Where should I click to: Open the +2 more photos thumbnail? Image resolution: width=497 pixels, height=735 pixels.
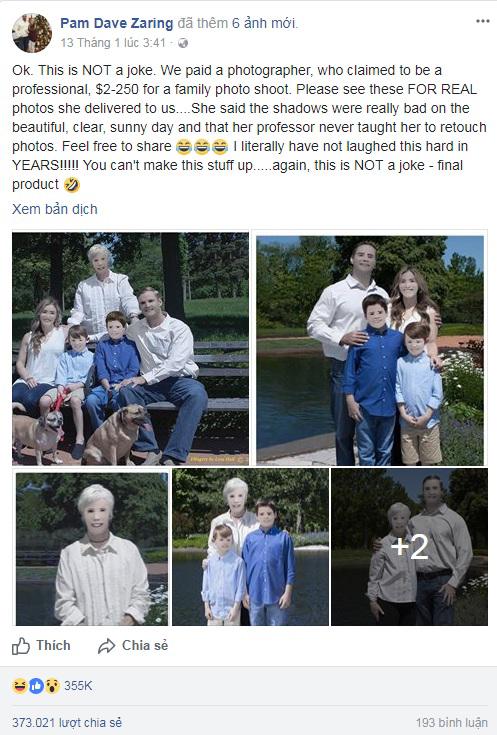pos(409,547)
